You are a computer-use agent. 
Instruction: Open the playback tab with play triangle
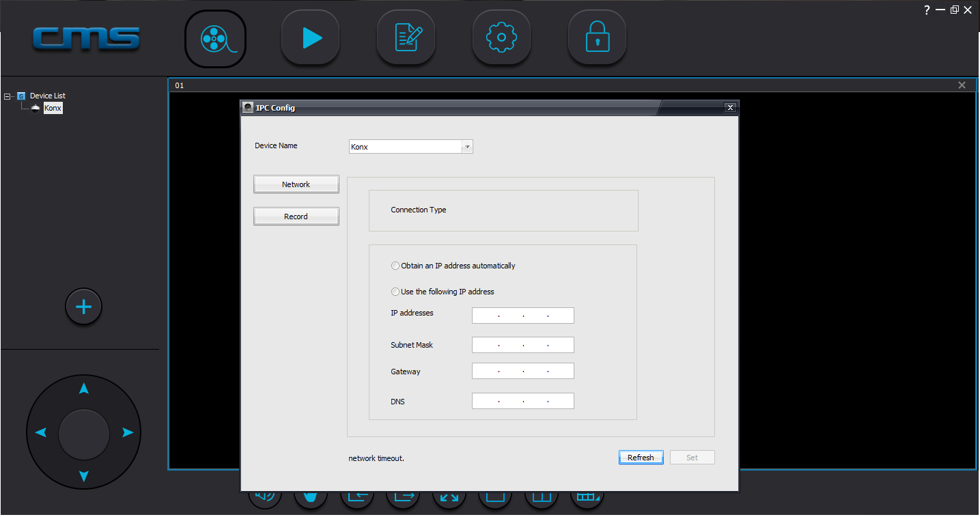point(311,38)
